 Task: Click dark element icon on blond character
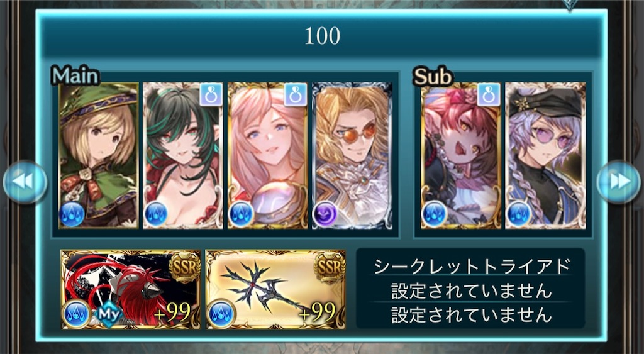point(325,214)
